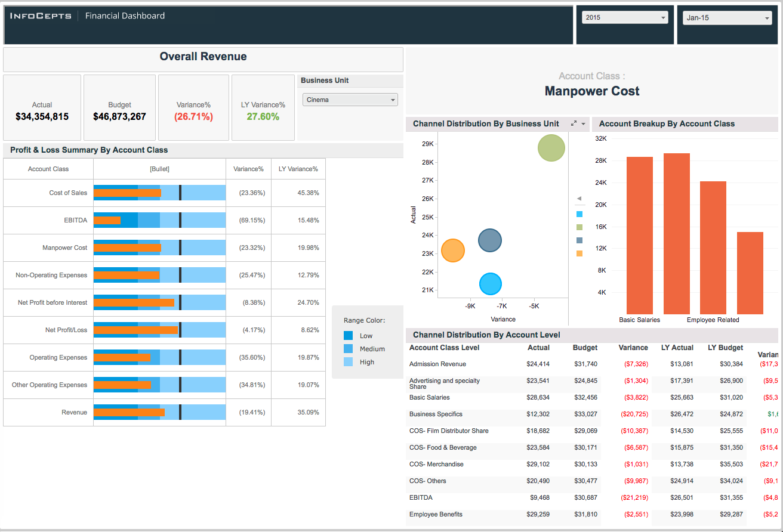Viewport: 783px width, 532px height.
Task: Select the Actual revenue KPI tile showing $34,354,815
Action: (42, 107)
